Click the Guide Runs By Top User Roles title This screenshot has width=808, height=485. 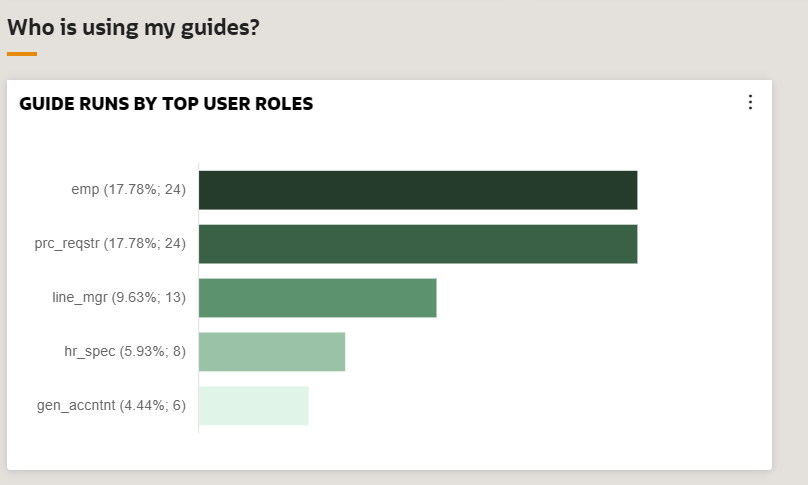[x=166, y=104]
